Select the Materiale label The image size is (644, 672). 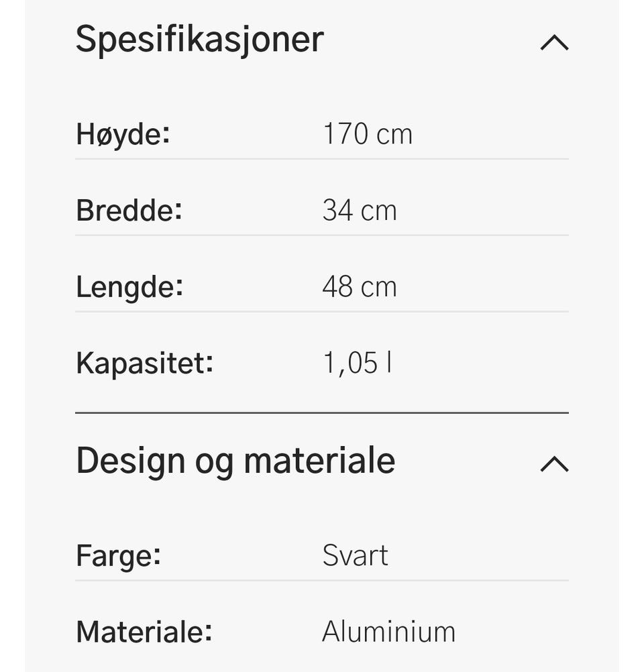tap(144, 632)
